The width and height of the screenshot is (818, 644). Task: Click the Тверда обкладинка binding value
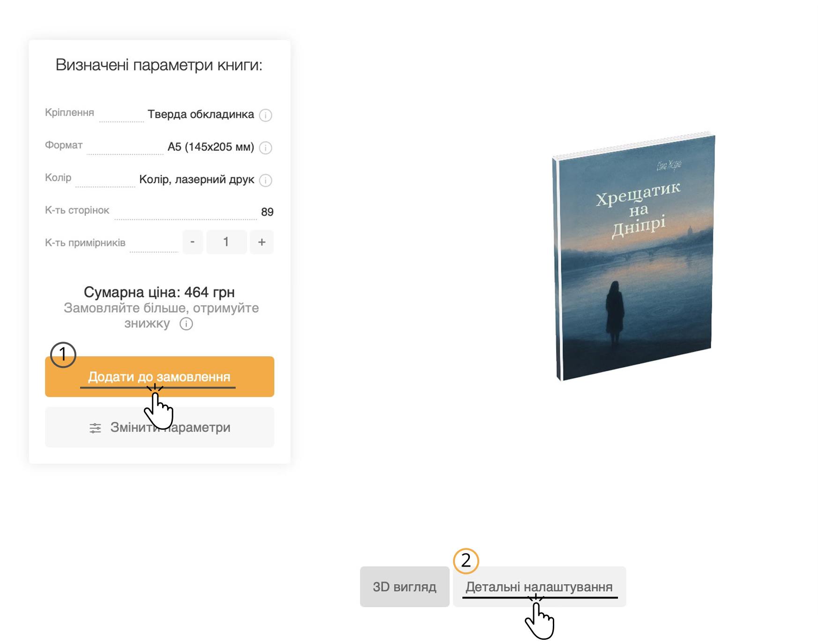[201, 114]
